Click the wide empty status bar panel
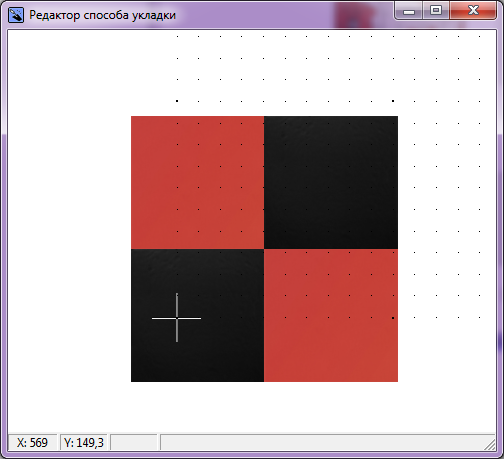 coord(327,442)
